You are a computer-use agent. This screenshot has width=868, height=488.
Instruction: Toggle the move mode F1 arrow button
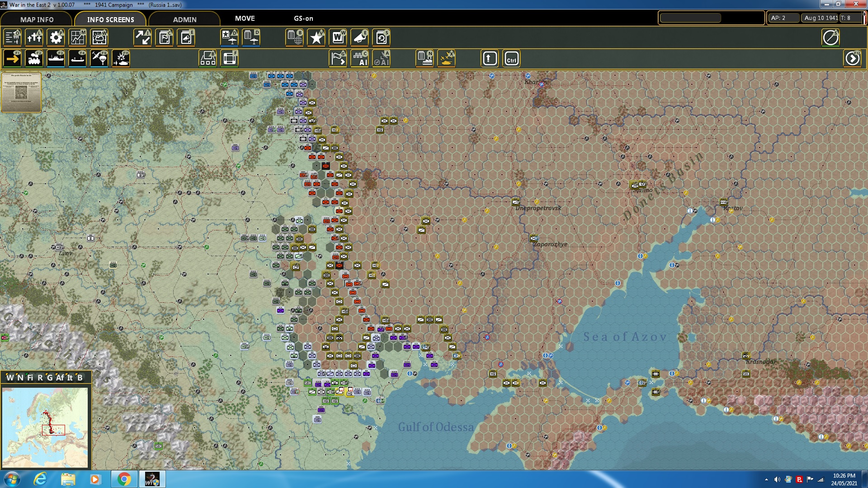[12, 59]
